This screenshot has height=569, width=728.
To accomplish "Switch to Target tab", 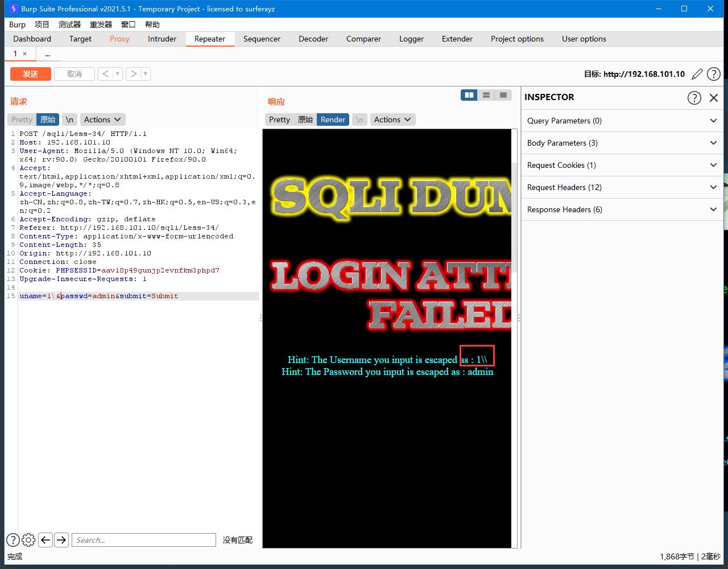I will pos(80,39).
